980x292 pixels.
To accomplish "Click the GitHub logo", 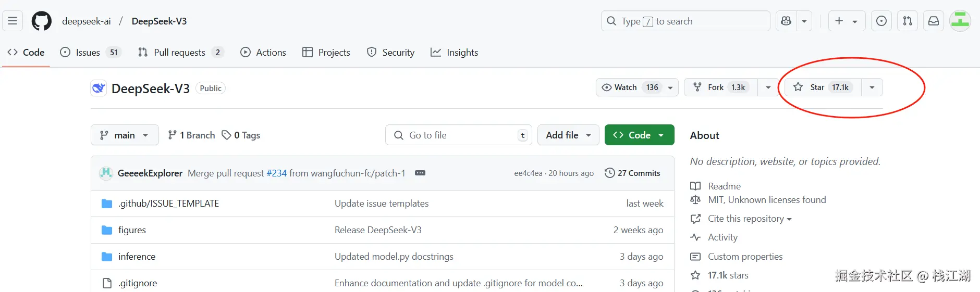I will (x=42, y=21).
